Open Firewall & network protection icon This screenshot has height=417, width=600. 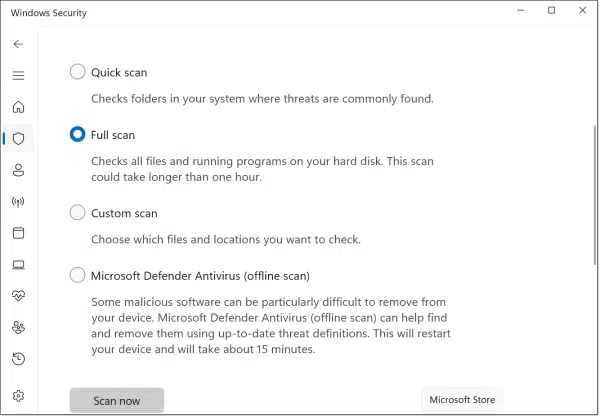[18, 202]
